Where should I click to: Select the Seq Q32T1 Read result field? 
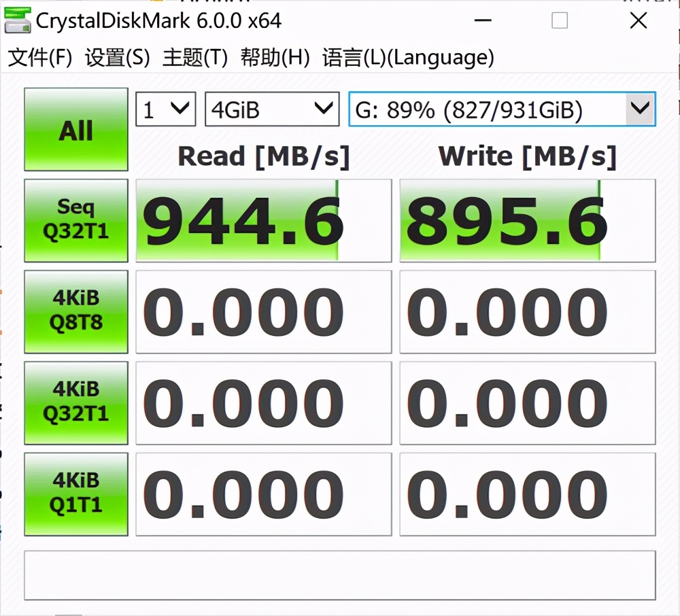tap(264, 220)
